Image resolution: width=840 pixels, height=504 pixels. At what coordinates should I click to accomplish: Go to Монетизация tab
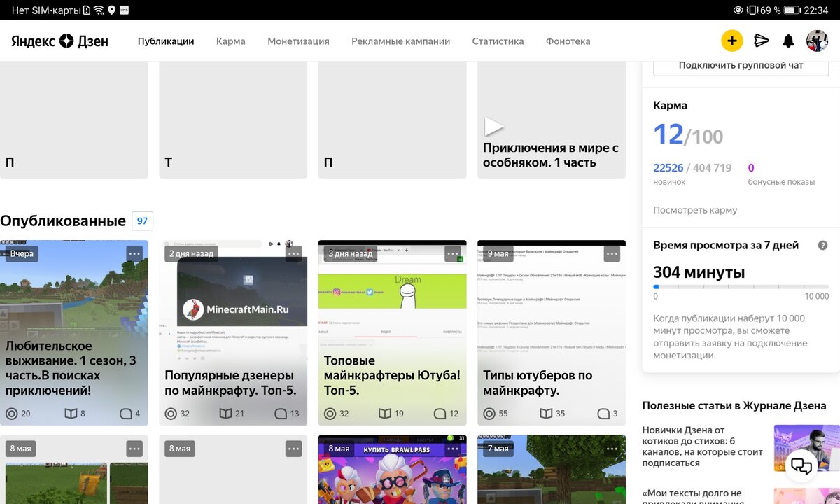(298, 41)
